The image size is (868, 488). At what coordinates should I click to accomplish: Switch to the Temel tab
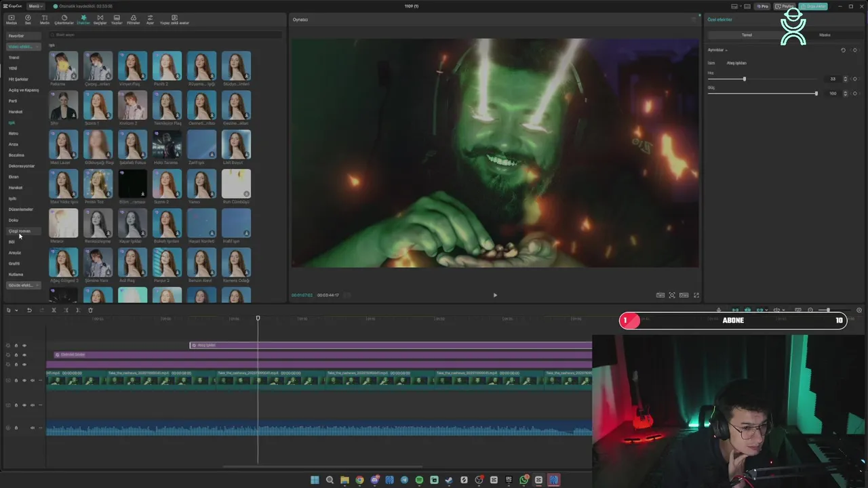pos(747,35)
